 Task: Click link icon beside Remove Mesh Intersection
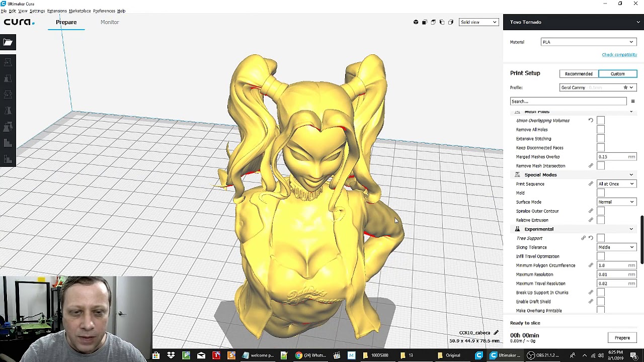point(591,166)
